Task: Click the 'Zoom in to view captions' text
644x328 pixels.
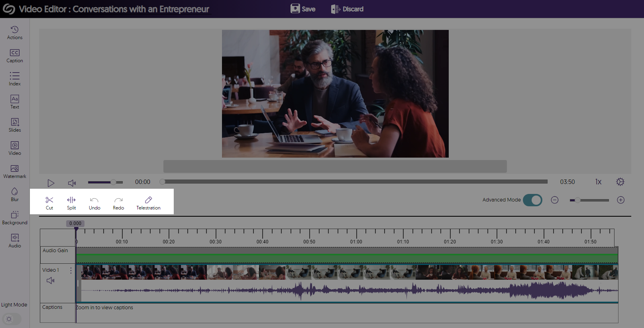Action: coord(104,308)
